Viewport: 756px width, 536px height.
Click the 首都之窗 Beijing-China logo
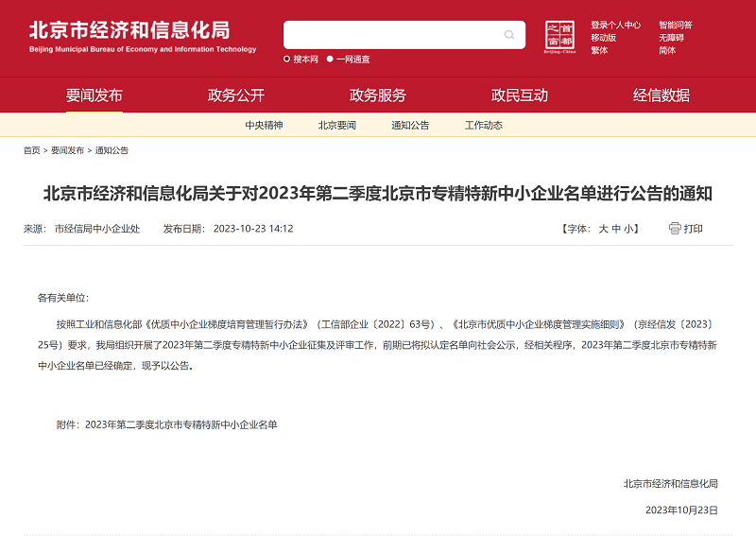click(x=559, y=37)
